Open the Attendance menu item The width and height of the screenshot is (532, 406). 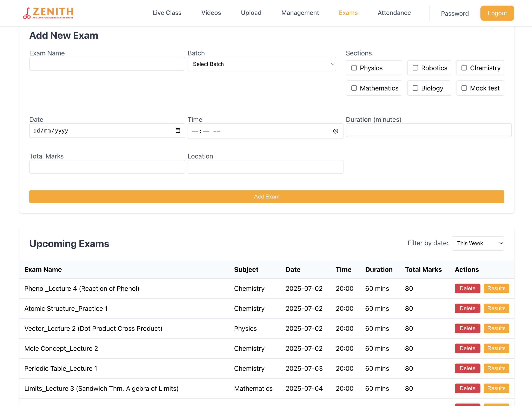click(394, 13)
